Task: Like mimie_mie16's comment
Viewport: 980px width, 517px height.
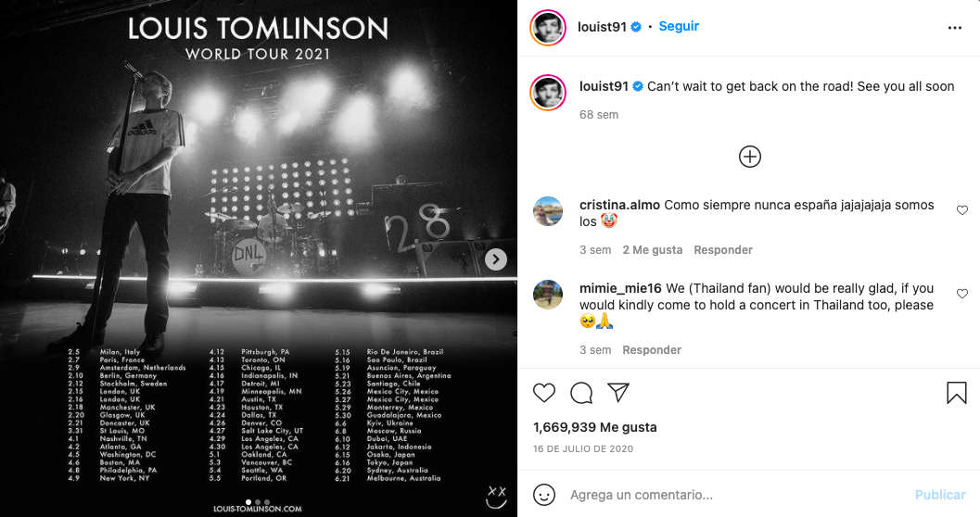Action: [x=961, y=294]
